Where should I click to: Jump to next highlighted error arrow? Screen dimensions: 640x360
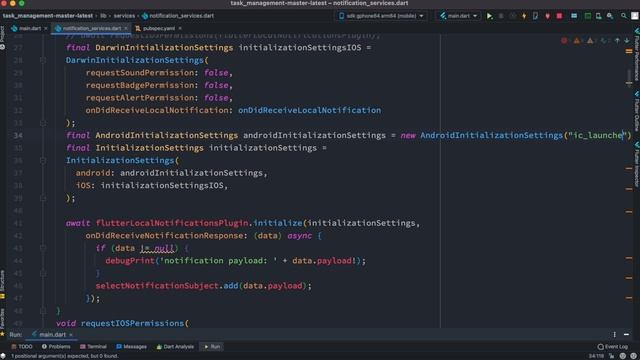[x=627, y=40]
